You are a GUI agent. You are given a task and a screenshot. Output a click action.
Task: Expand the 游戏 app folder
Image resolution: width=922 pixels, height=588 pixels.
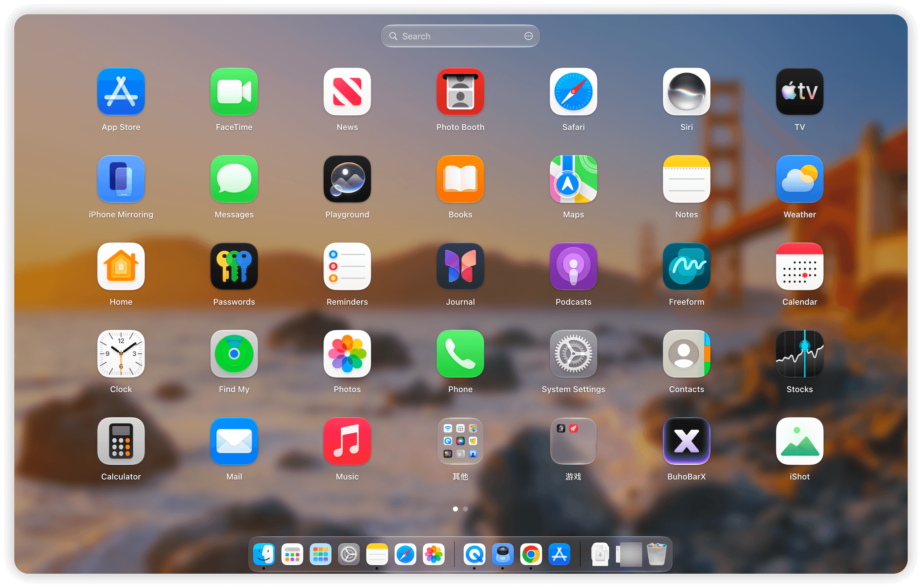[x=573, y=441]
